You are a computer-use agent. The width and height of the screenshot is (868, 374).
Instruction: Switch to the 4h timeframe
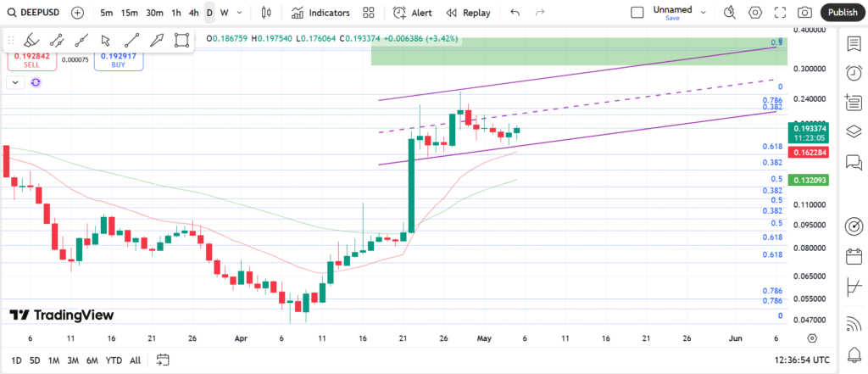click(x=194, y=13)
